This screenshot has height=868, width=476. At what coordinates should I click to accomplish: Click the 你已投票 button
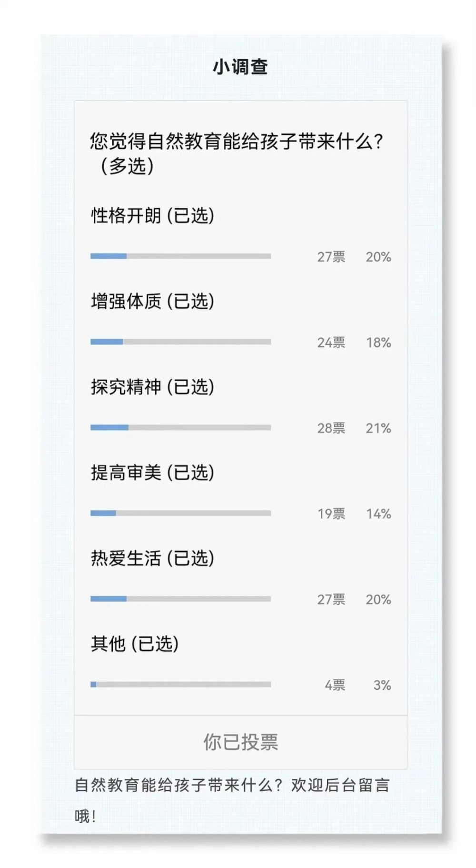point(240,742)
